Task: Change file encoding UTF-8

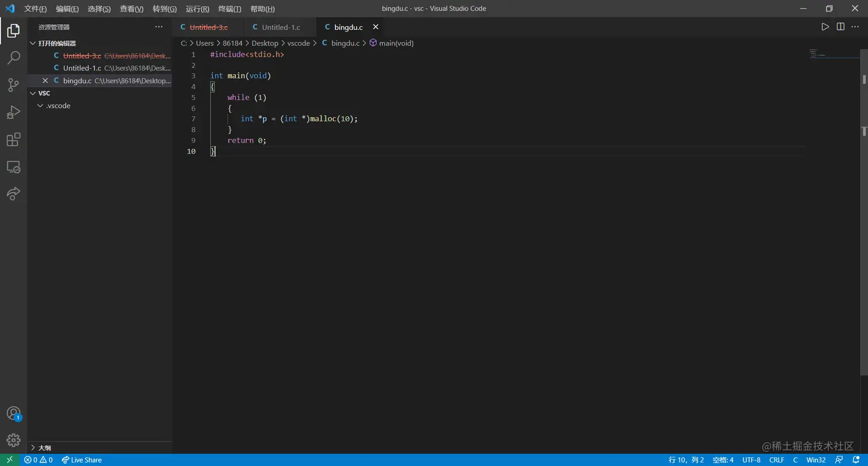Action: (x=751, y=460)
